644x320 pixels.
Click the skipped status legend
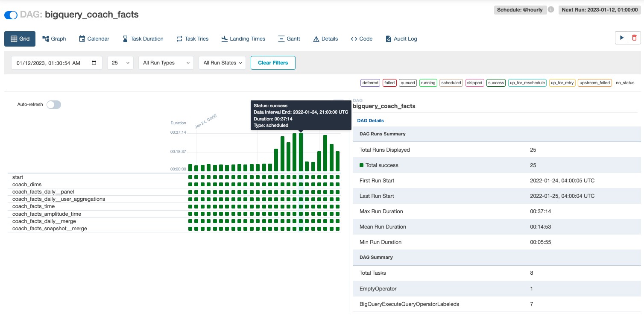(474, 83)
